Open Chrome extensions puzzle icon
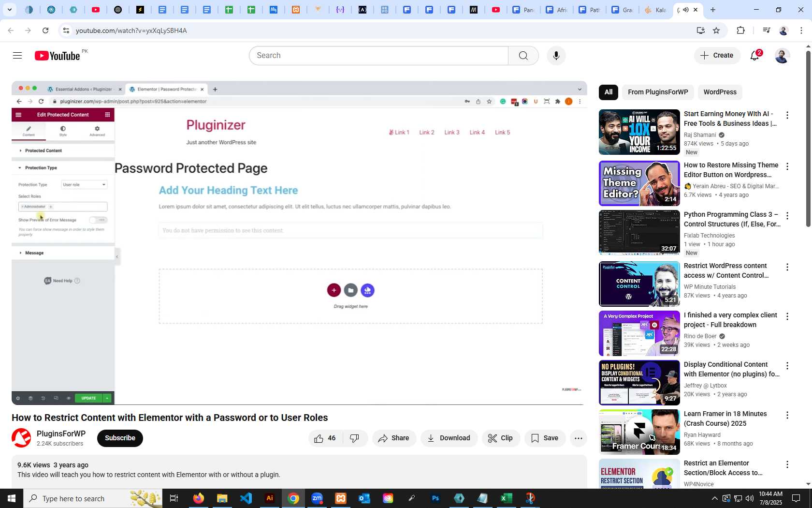Image resolution: width=812 pixels, height=508 pixels. point(740,30)
